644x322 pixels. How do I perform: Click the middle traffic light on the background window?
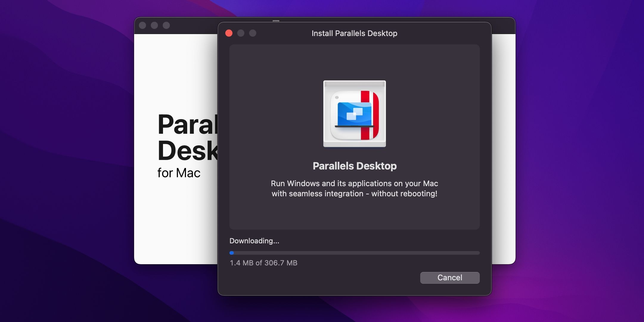[x=154, y=26]
